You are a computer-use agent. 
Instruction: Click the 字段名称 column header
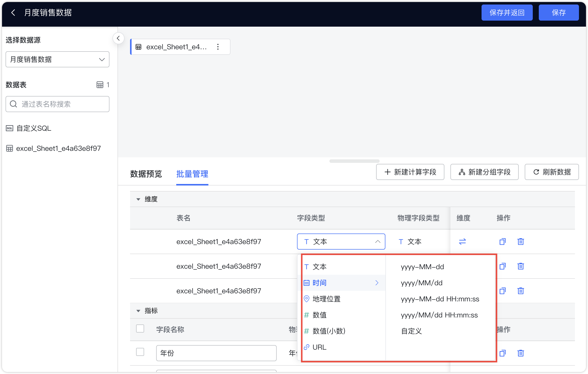point(170,330)
